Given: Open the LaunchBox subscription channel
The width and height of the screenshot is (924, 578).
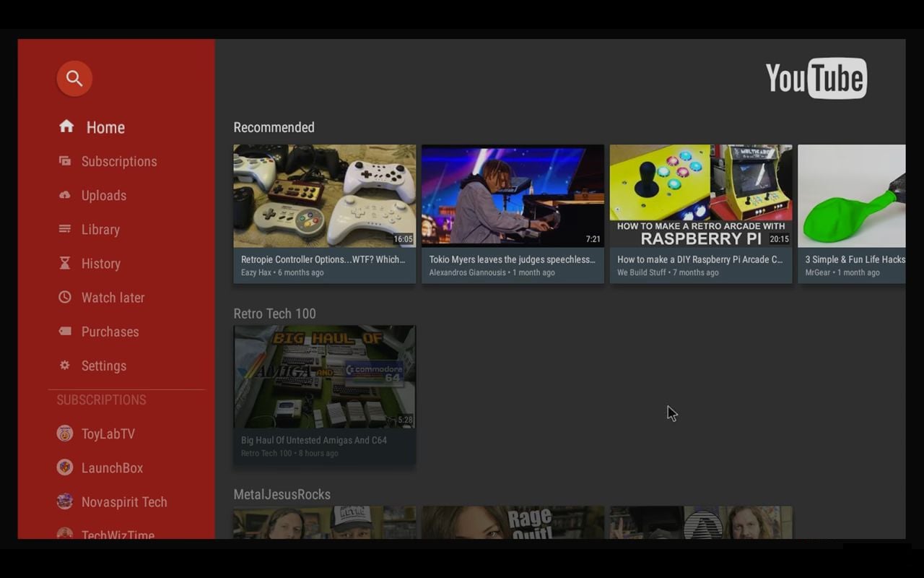Looking at the screenshot, I should [111, 468].
